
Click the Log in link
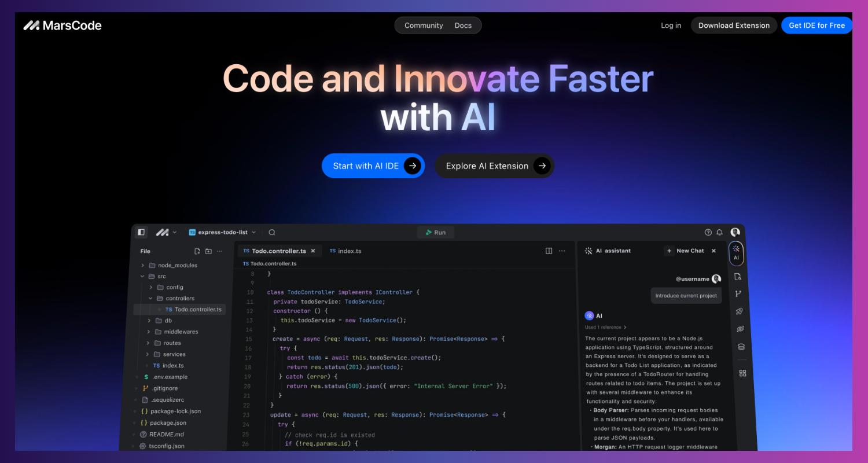point(671,25)
